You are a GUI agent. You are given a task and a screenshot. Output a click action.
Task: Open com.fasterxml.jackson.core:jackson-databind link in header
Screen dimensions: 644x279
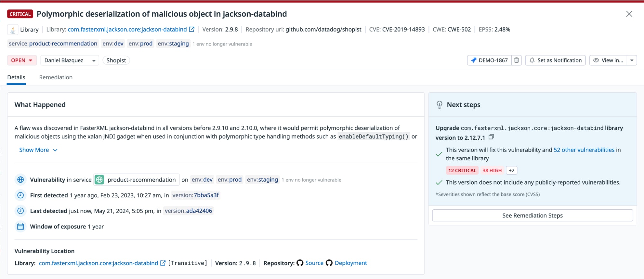coord(127,29)
